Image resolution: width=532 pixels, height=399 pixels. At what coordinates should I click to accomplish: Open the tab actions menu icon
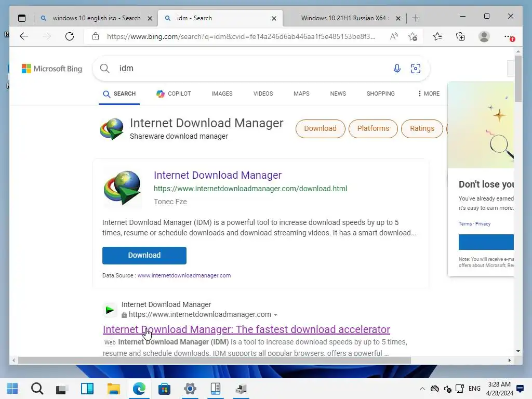(x=22, y=18)
